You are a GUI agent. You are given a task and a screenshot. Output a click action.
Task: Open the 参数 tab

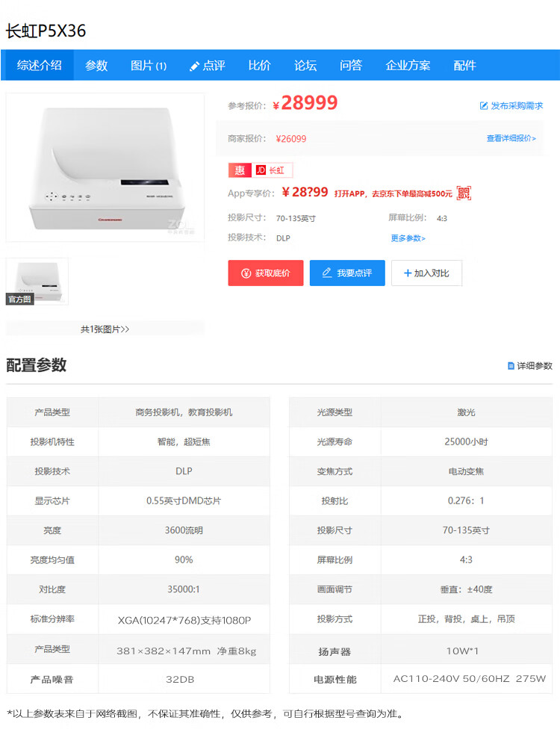tap(96, 66)
